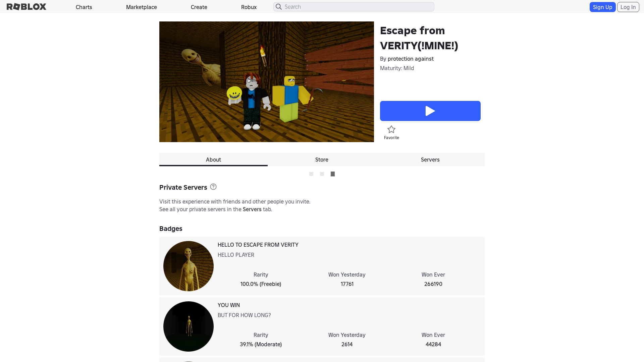The width and height of the screenshot is (644, 362).
Task: Open the YOU WIN badge image
Action: pos(189,326)
